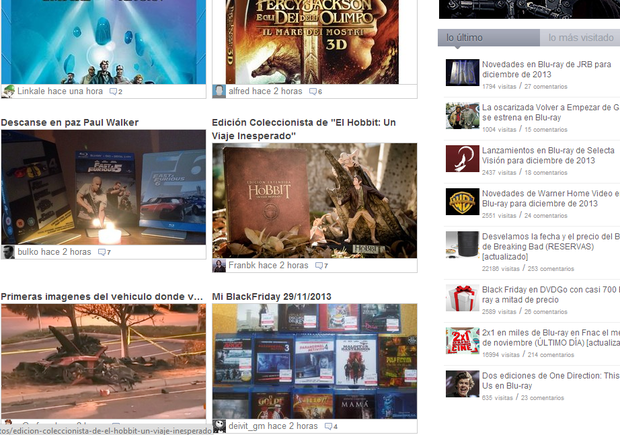Screen dimensions: 620x435
Task: Open comments icon on Franbk's post
Action: [319, 266]
